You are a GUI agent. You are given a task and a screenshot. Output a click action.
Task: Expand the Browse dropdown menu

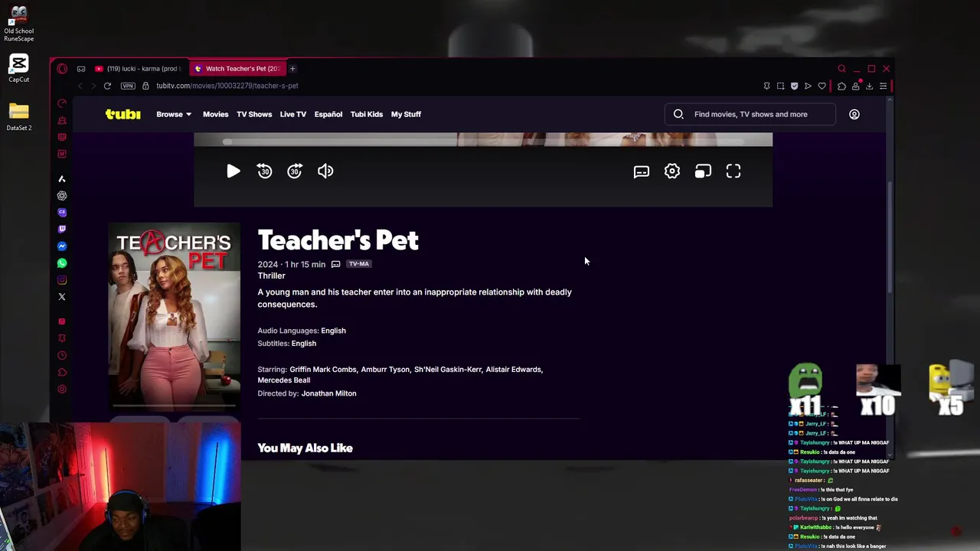point(174,114)
